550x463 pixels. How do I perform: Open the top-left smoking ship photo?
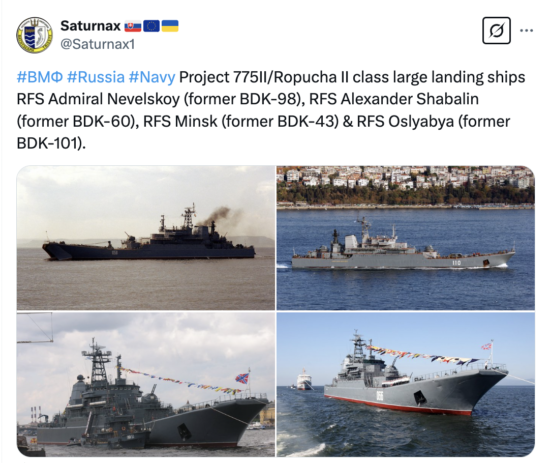pyautogui.click(x=146, y=238)
